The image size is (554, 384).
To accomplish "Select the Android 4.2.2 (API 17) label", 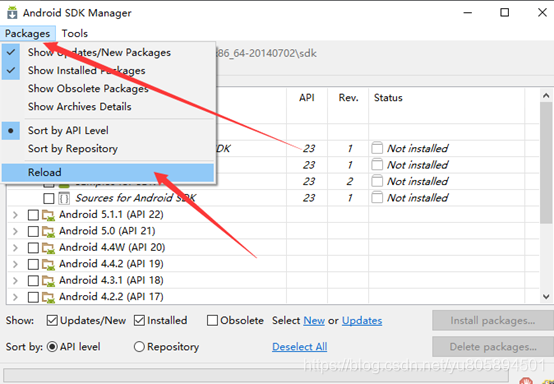I will [x=111, y=297].
